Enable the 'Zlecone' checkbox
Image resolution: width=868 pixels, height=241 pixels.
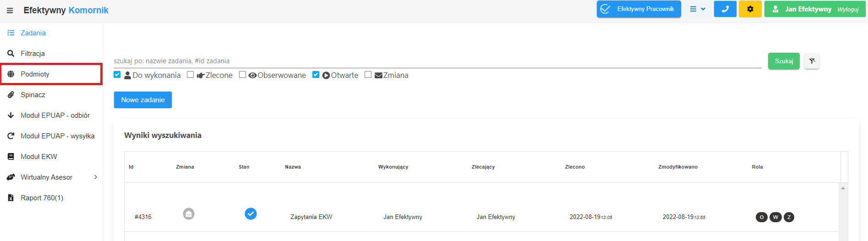(191, 75)
